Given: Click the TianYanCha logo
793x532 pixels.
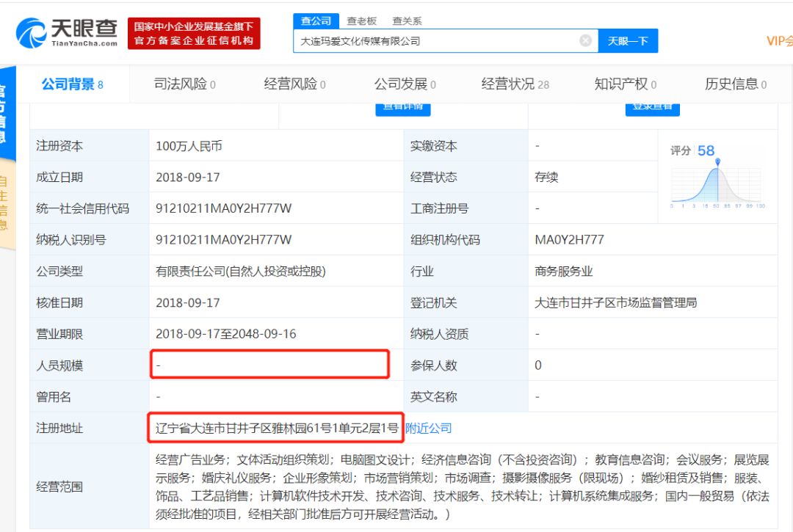Looking at the screenshot, I should point(67,33).
